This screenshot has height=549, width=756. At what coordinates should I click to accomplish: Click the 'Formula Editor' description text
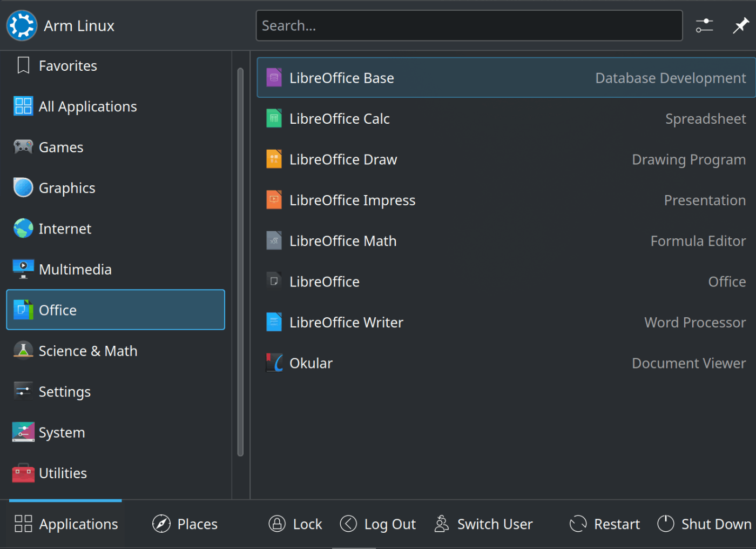point(698,241)
